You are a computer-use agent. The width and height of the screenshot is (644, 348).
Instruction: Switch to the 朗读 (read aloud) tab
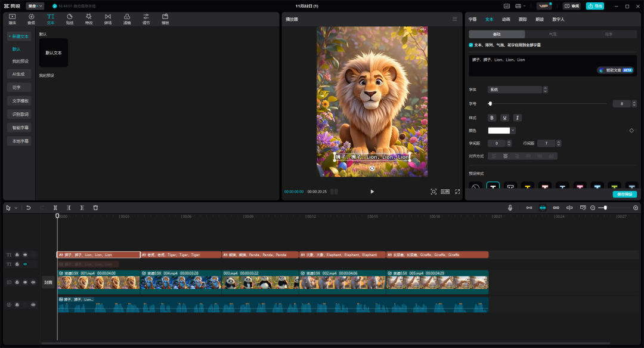pyautogui.click(x=539, y=19)
